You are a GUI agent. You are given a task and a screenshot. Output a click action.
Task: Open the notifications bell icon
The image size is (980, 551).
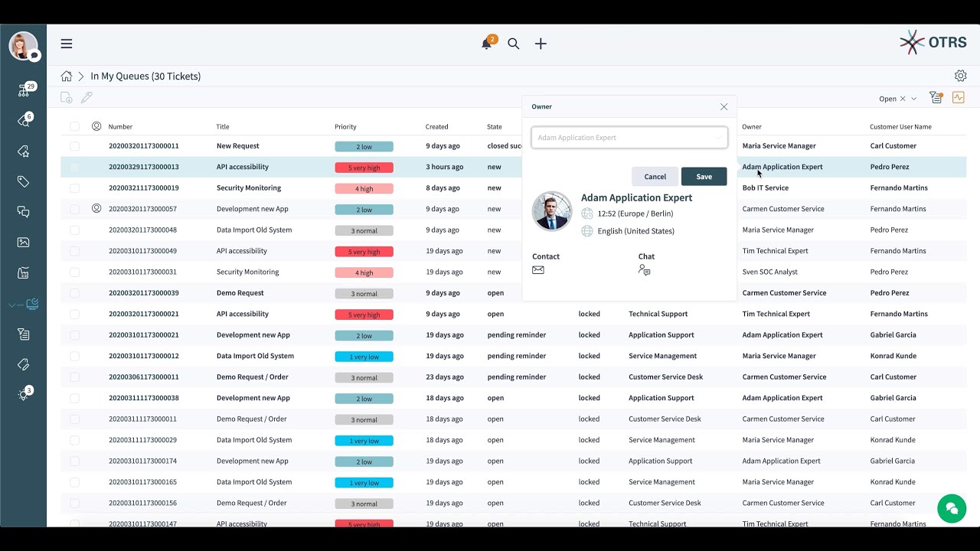tap(486, 44)
